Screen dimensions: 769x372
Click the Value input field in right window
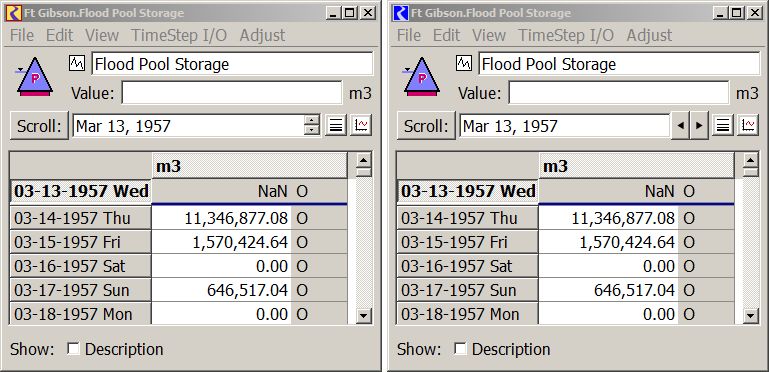[x=618, y=93]
